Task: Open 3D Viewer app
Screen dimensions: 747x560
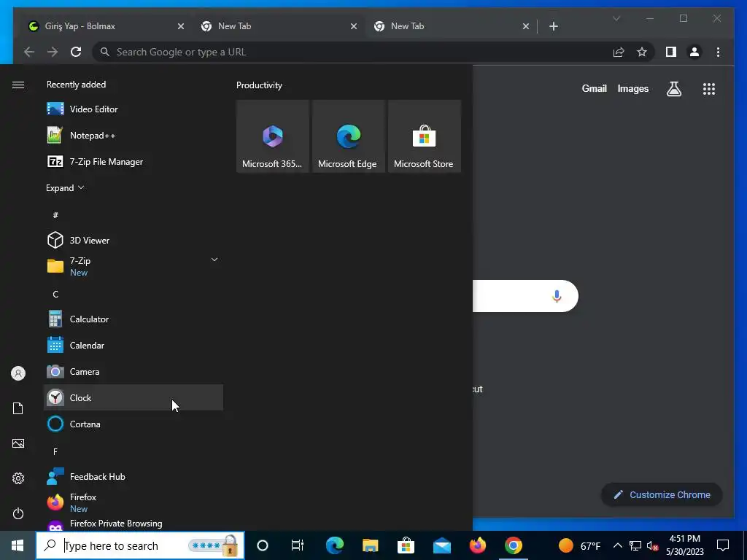Action: [133, 240]
